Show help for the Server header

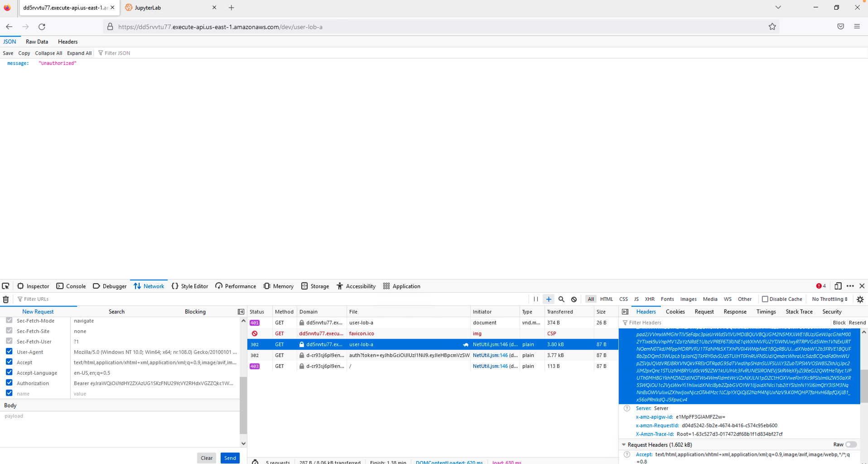(627, 408)
